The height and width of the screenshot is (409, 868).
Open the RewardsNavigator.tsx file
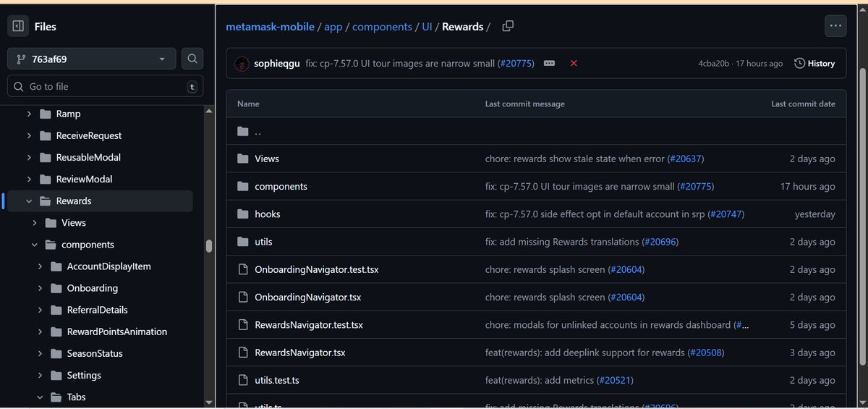click(x=299, y=353)
